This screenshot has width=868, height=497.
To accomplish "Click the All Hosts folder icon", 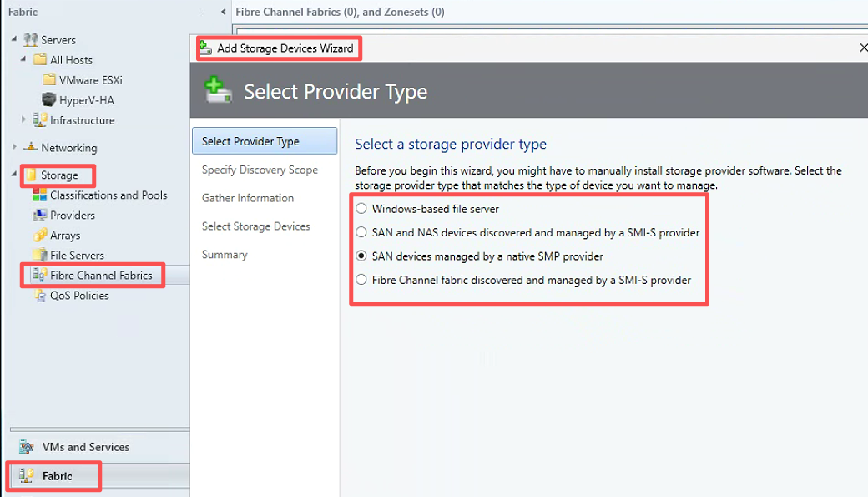I will (40, 59).
